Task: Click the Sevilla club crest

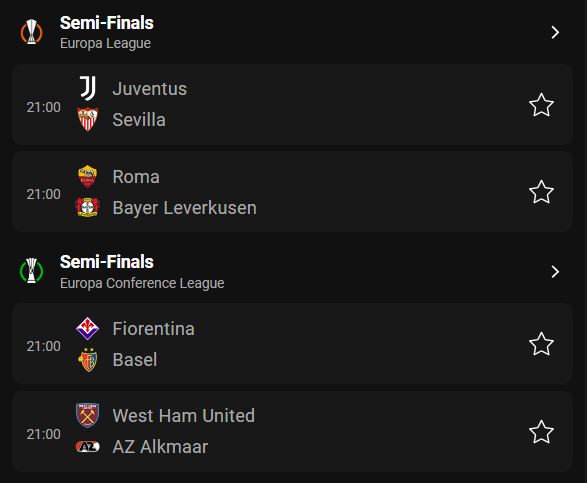Action: click(x=88, y=119)
